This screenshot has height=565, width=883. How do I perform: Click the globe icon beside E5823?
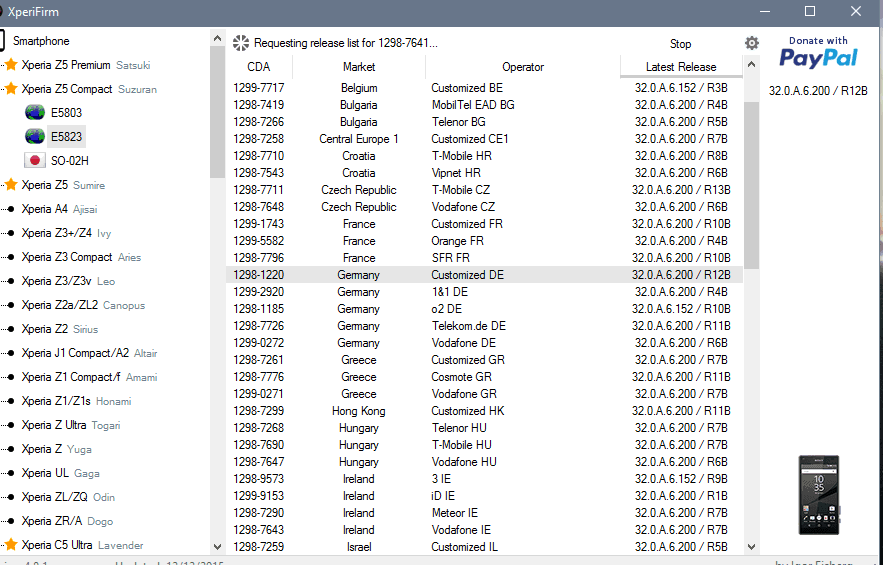(x=35, y=136)
